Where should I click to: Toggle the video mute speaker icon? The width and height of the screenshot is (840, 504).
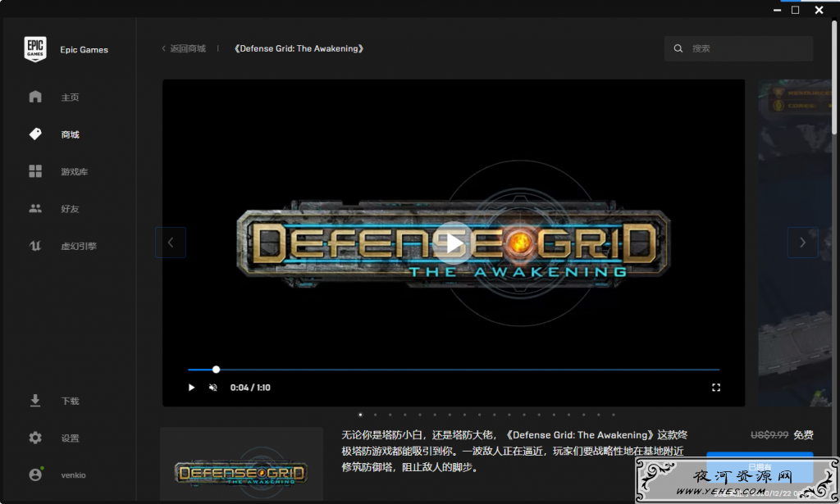pos(213,388)
